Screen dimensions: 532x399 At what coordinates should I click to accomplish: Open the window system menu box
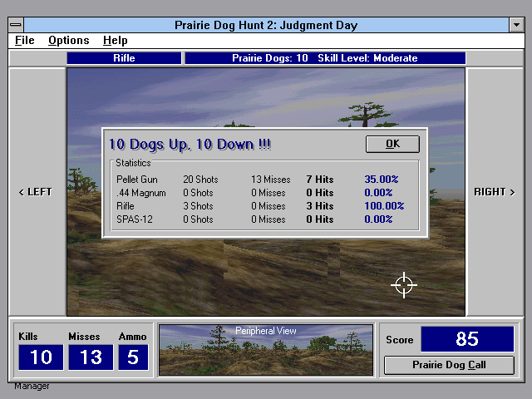[16, 25]
